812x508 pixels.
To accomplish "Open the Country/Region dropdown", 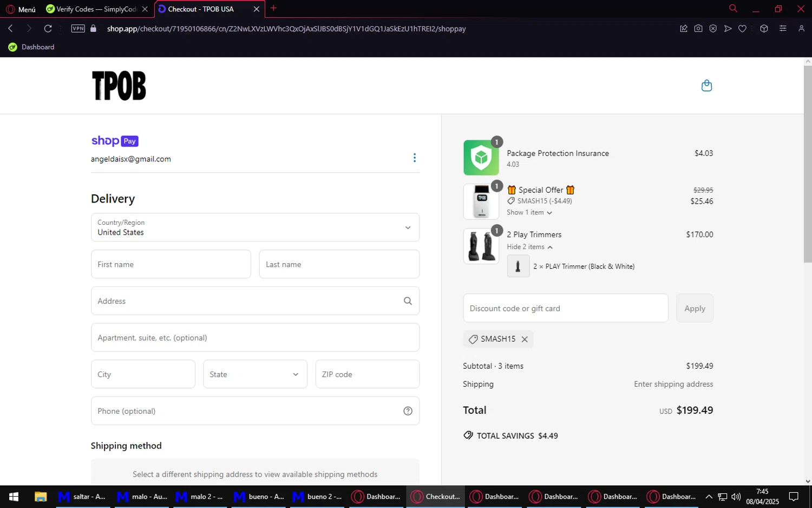I will [255, 227].
